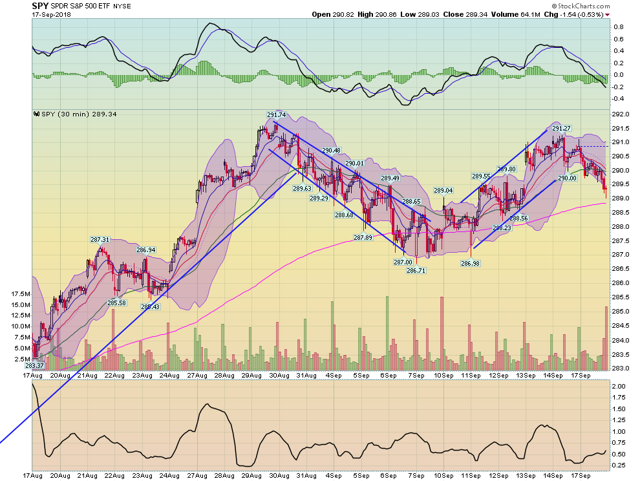Select the 283.37 starting price label
This screenshot has width=640, height=481.
(x=34, y=365)
